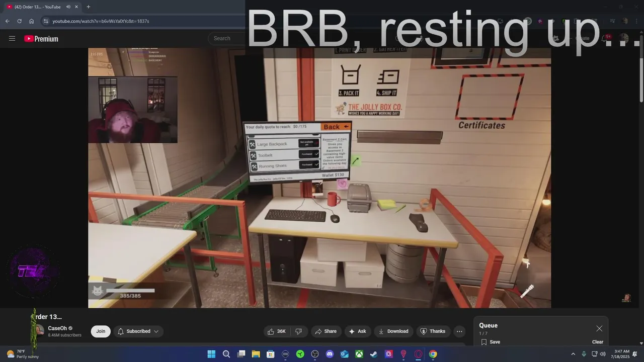Open CaseOh channel avatar
Viewport: 644px width, 362px height.
click(x=39, y=331)
